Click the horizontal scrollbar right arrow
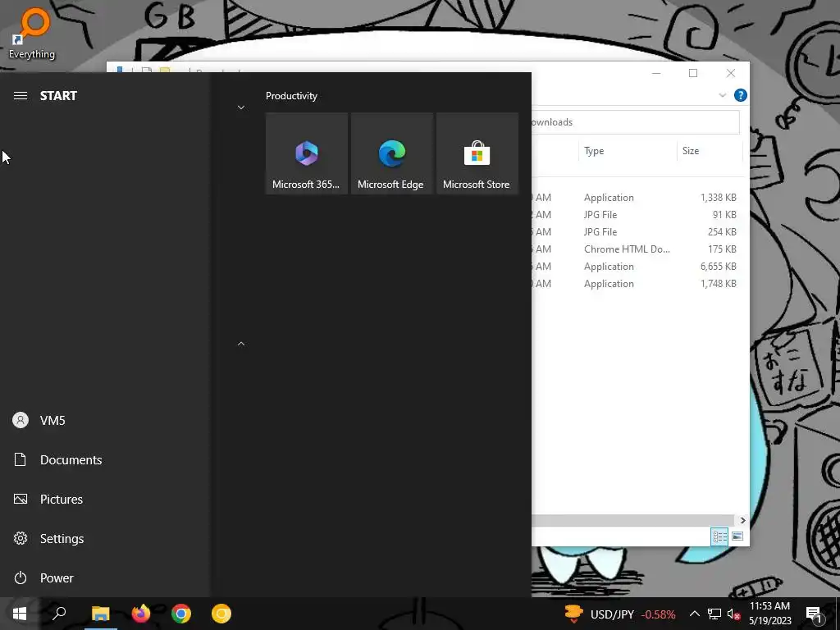 [742, 520]
